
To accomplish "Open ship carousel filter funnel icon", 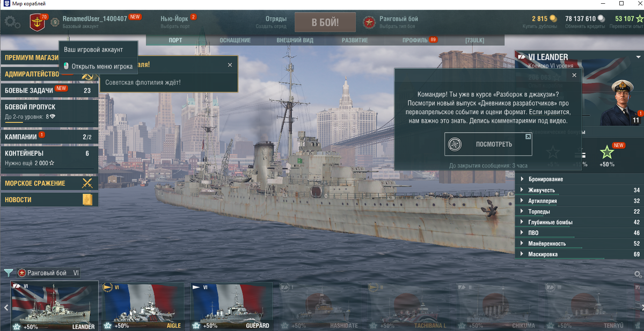I will coord(9,273).
